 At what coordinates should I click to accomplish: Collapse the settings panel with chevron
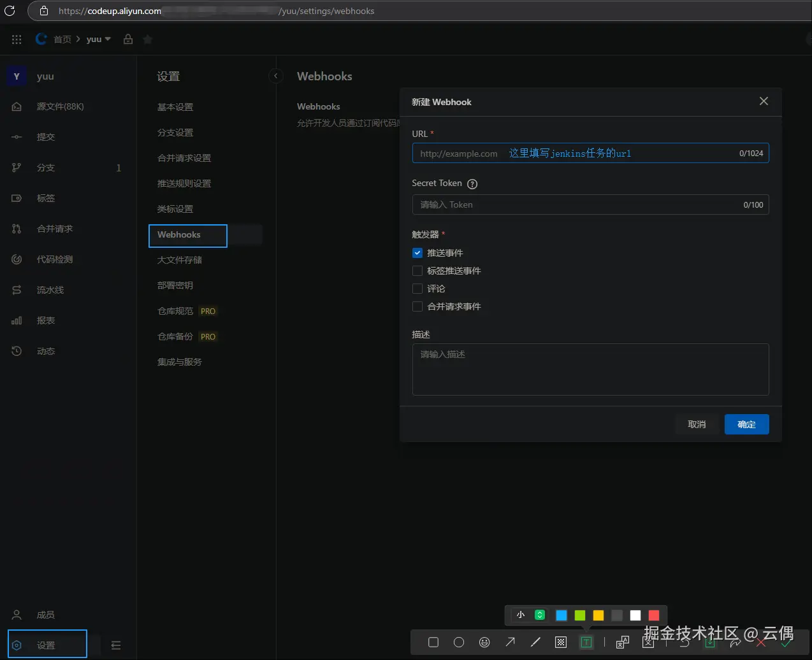tap(276, 76)
